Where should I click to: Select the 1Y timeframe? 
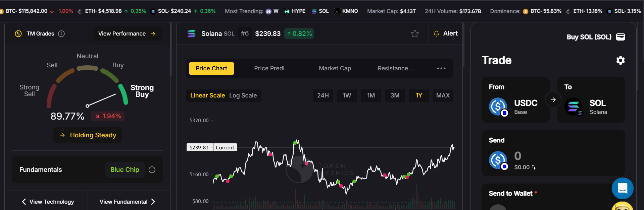coord(419,95)
